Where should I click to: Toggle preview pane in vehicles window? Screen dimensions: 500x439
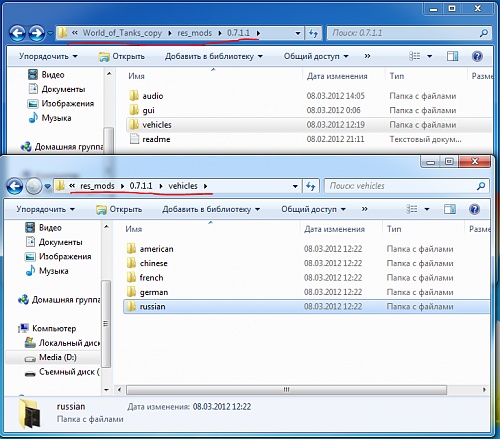(x=450, y=209)
